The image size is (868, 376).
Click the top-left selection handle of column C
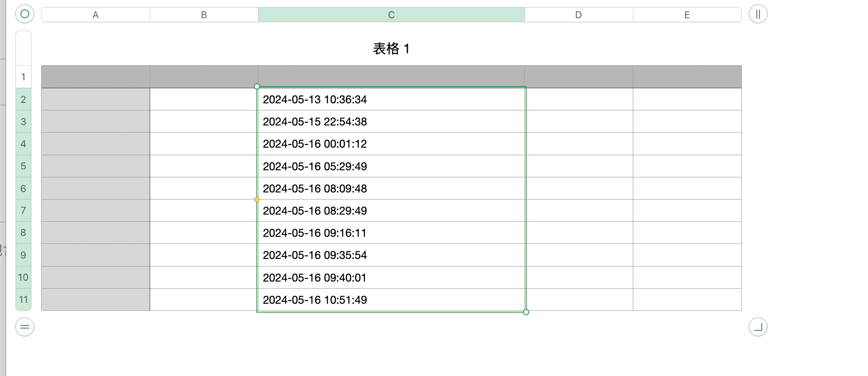[257, 86]
